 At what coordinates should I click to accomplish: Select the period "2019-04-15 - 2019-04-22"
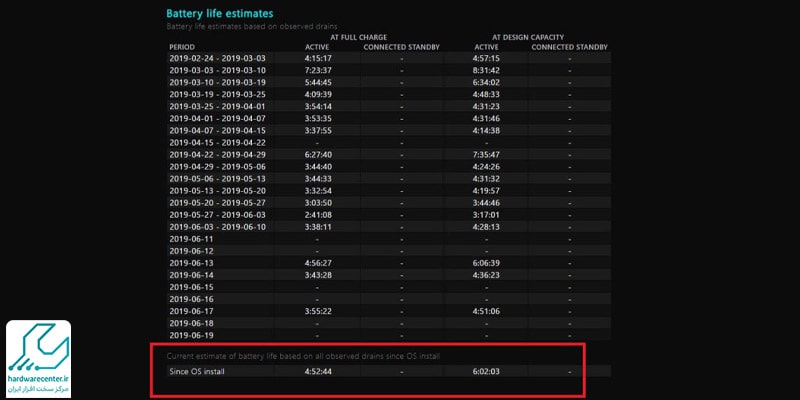click(x=217, y=143)
